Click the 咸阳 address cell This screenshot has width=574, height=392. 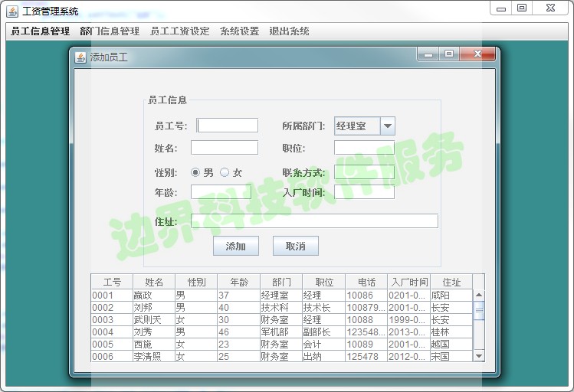451,295
